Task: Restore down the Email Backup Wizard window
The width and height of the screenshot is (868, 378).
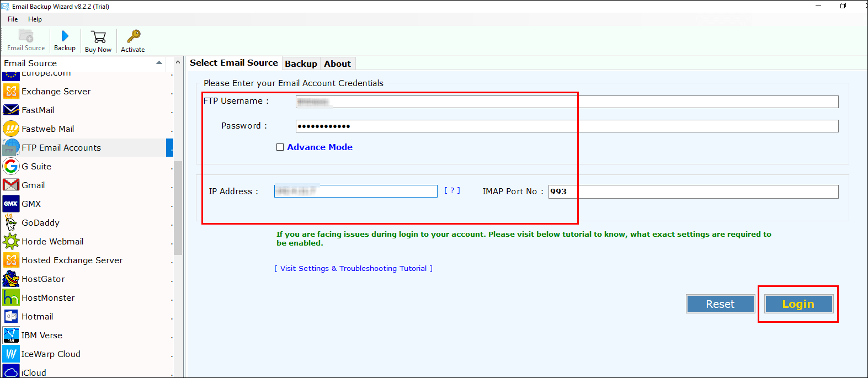Action: tap(843, 6)
